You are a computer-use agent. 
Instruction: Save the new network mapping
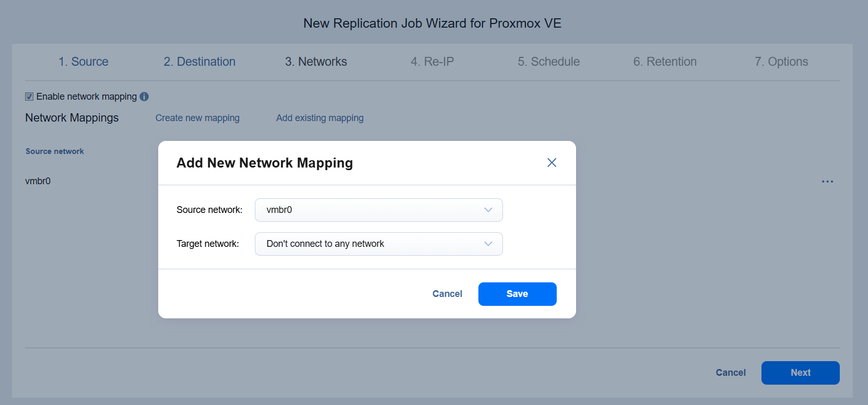pyautogui.click(x=517, y=294)
